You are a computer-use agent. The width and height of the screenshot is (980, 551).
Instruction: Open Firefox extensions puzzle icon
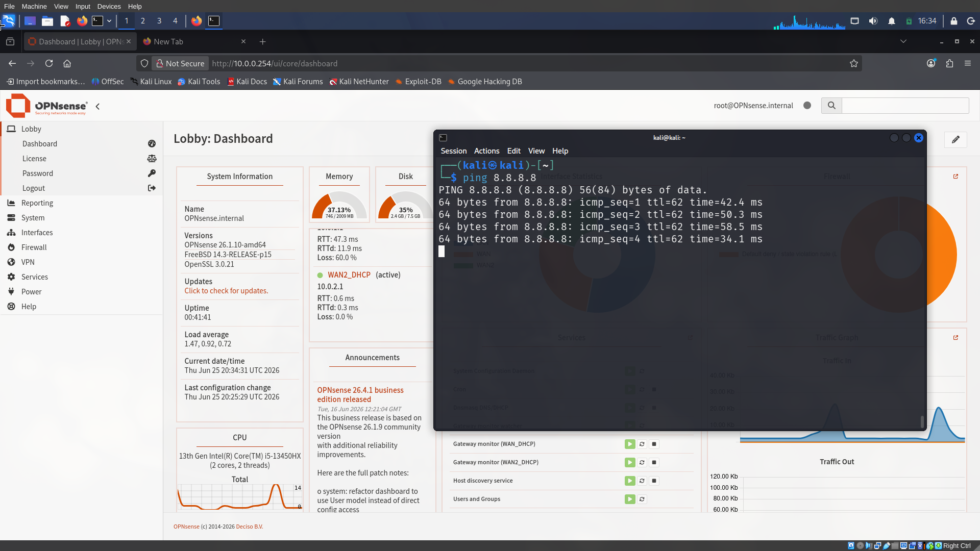(x=949, y=63)
